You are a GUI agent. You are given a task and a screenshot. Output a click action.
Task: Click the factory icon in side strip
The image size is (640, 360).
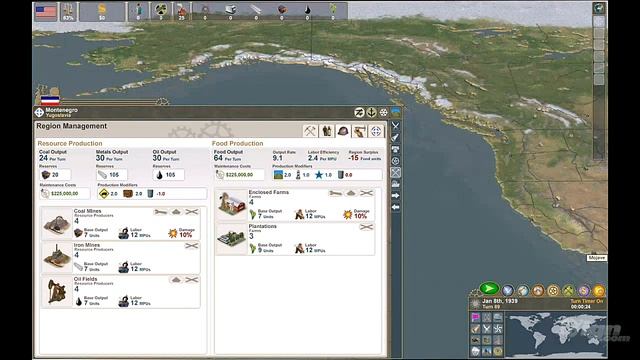395,184
